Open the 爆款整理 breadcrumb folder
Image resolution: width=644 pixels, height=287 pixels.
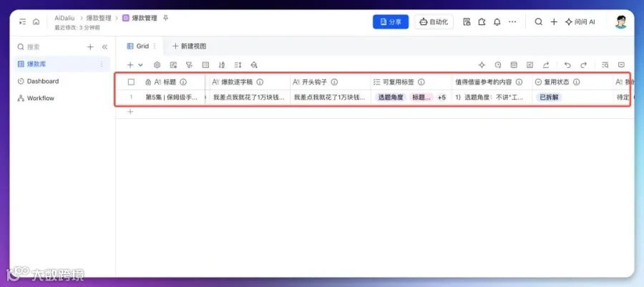point(99,18)
